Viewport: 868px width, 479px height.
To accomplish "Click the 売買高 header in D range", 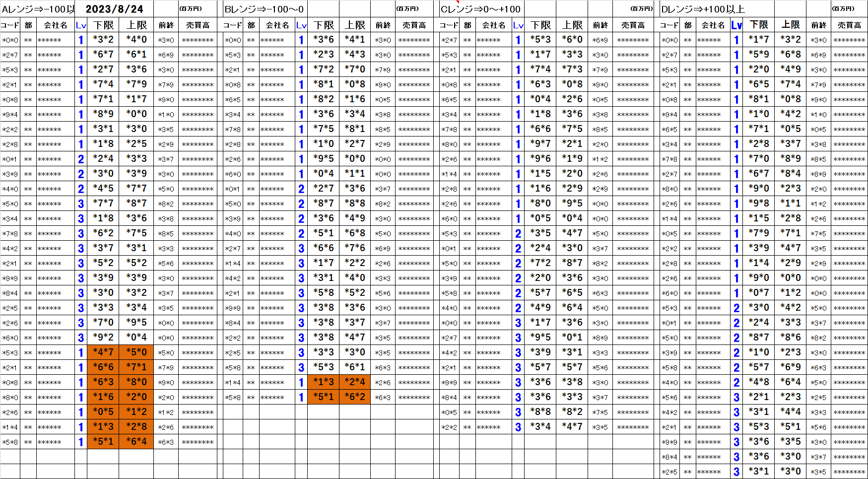I will [849, 25].
